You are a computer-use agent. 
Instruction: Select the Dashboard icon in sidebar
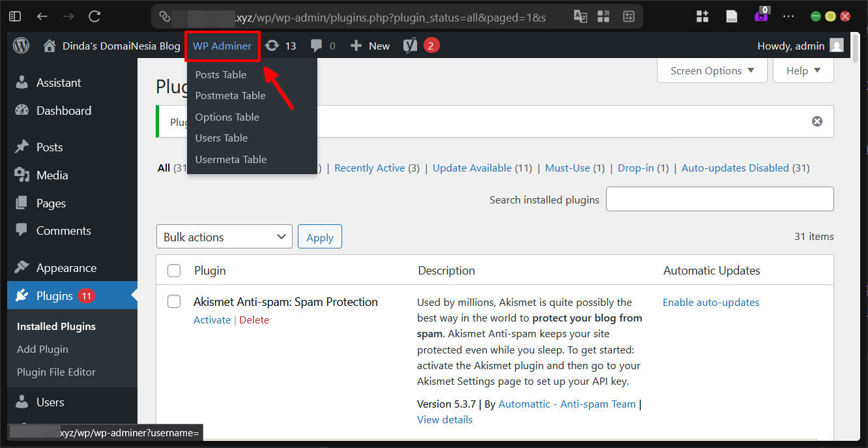point(22,110)
